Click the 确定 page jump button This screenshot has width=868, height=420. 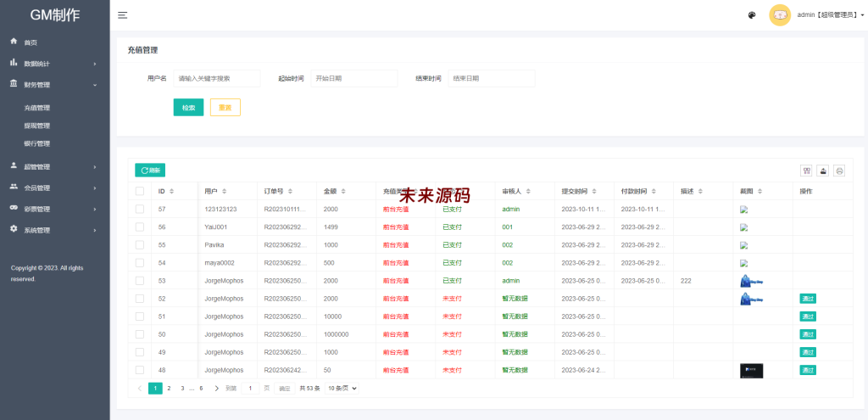point(285,389)
